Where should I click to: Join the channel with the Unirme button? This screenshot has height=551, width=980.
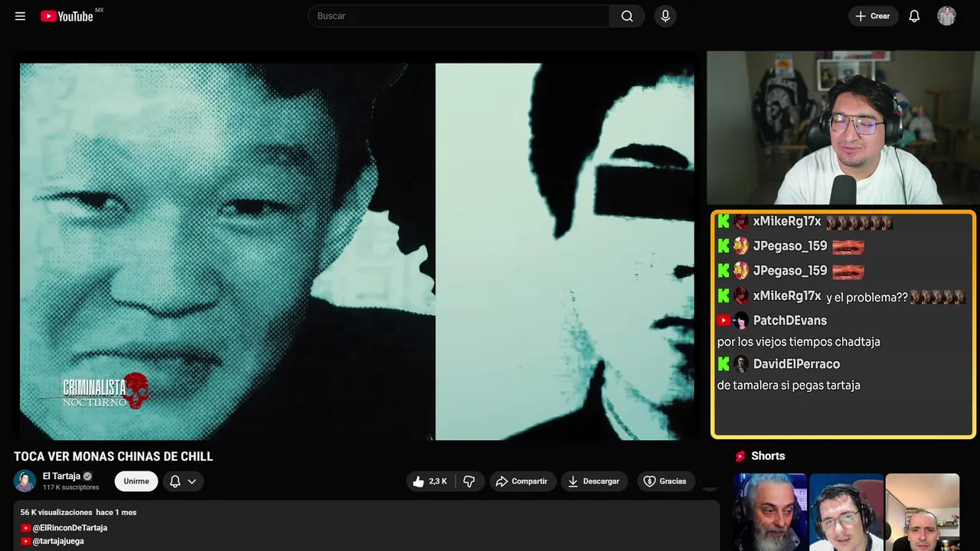(x=136, y=481)
